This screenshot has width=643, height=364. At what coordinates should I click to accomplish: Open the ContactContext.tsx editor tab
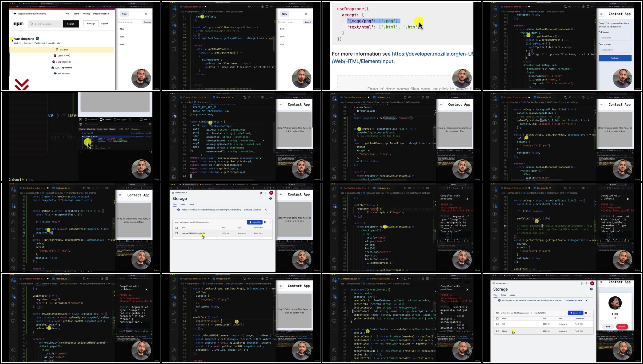[382, 279]
